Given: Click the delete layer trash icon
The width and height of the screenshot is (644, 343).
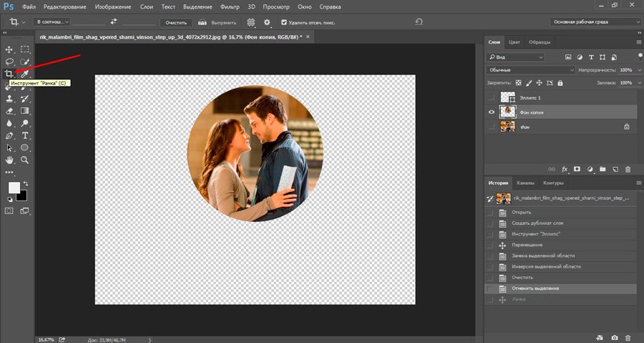Looking at the screenshot, I should 628,169.
